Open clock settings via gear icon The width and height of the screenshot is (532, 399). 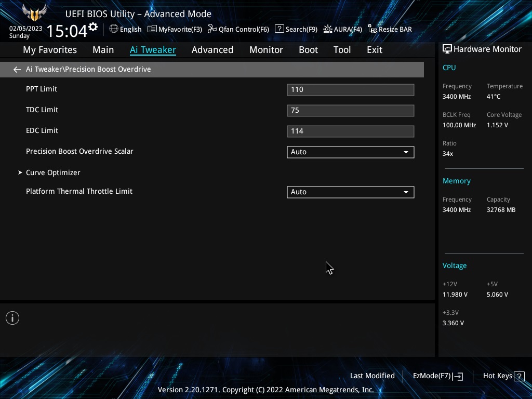[93, 27]
